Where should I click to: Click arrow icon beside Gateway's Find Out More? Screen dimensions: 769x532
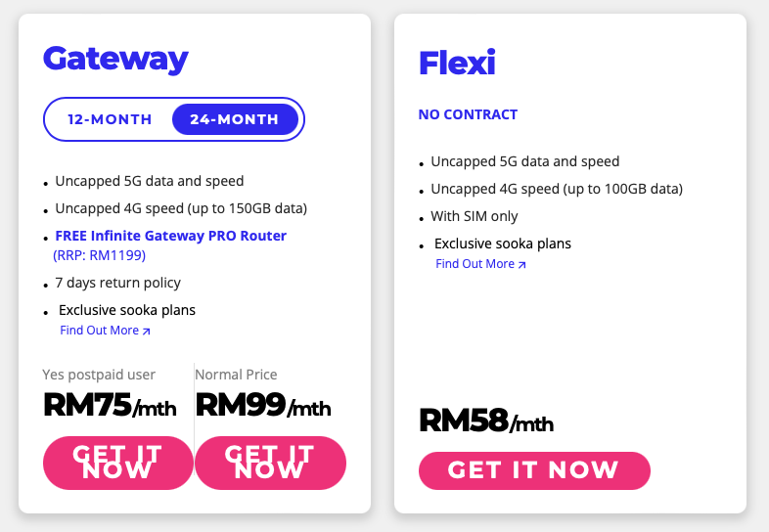point(146,332)
